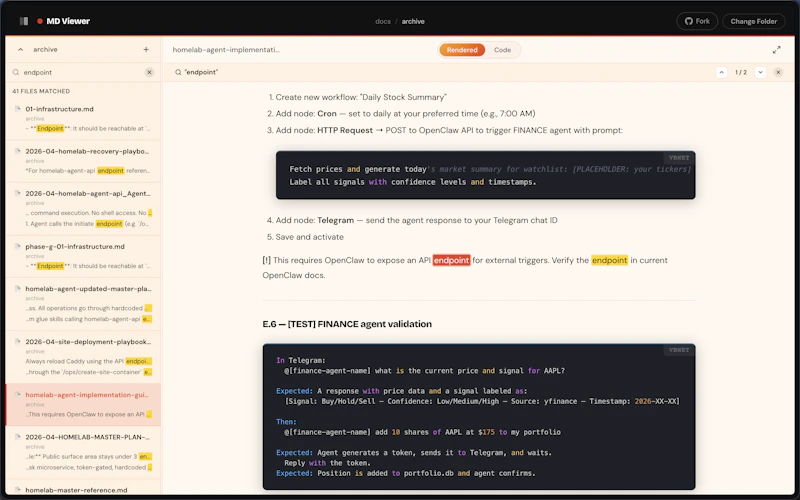
Task: Click the red highlighted endpoint match
Action: [451, 260]
